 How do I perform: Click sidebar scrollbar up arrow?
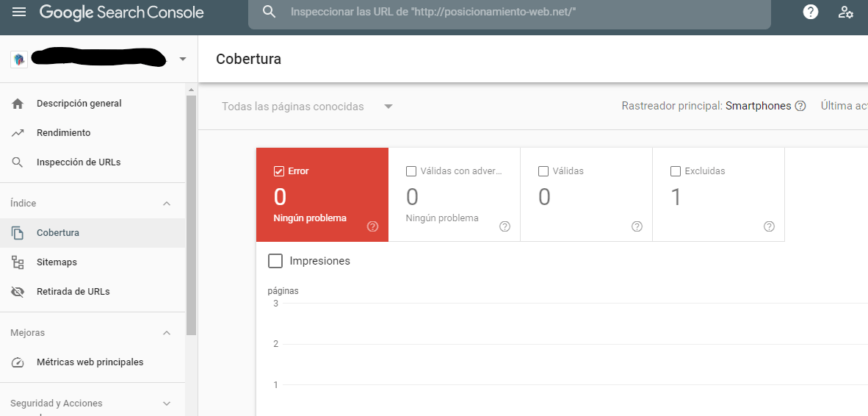pyautogui.click(x=192, y=90)
